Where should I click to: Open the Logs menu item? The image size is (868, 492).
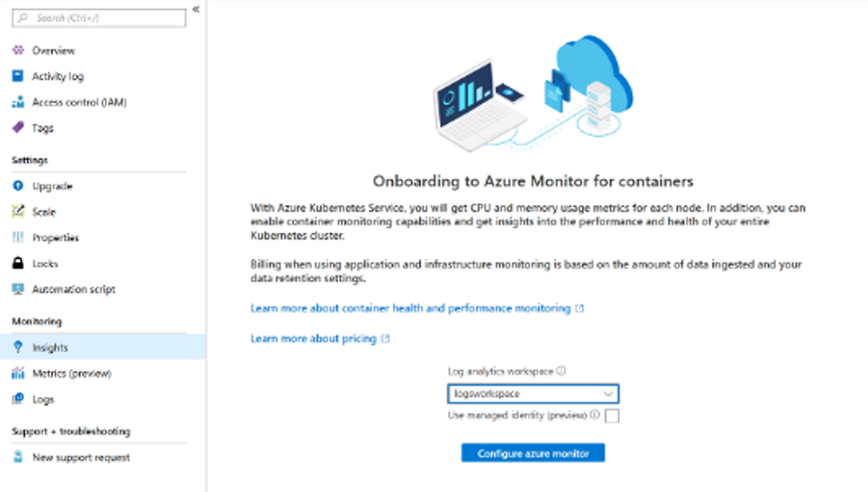tap(43, 399)
